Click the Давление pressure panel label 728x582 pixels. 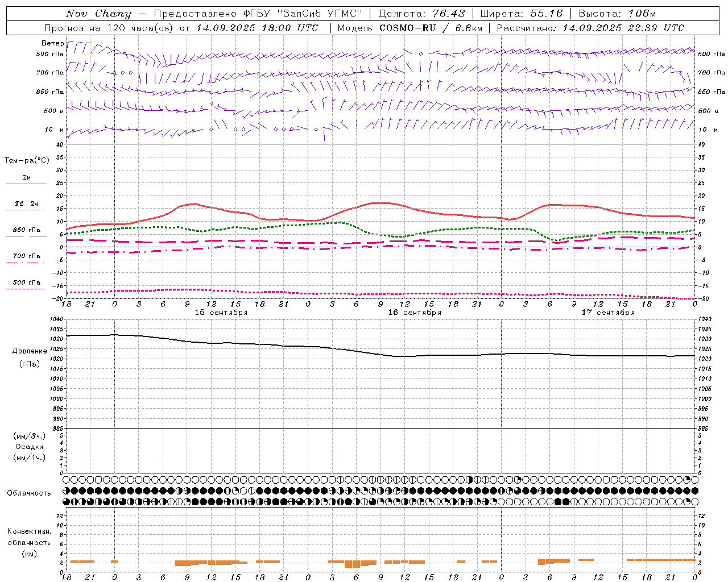[30, 351]
